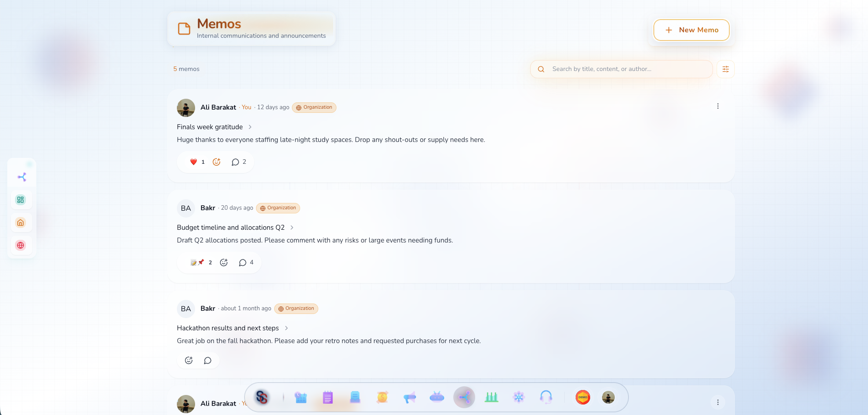Open the currency exchange icon in the dock

click(382, 397)
